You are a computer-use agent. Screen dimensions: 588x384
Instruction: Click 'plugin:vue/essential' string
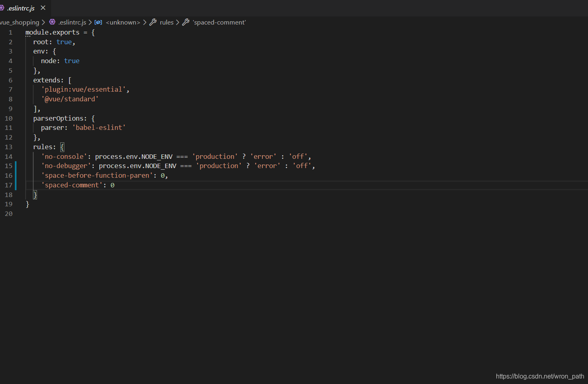pyautogui.click(x=83, y=89)
